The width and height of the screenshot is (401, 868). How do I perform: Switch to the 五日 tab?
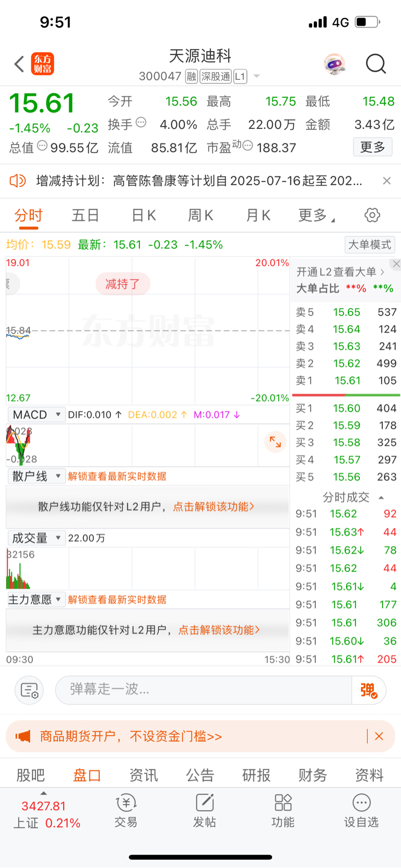tap(86, 215)
